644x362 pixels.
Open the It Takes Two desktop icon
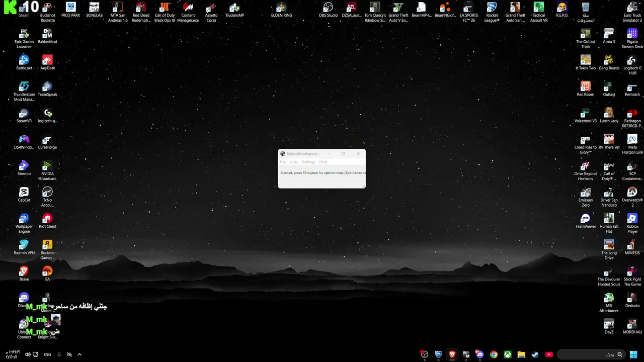[x=586, y=63]
